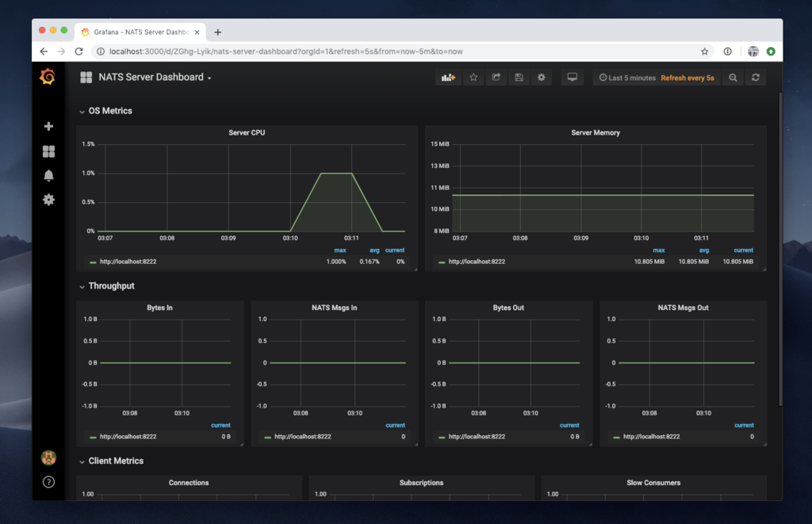The image size is (812, 524).
Task: Refresh the dashboard now
Action: point(756,78)
